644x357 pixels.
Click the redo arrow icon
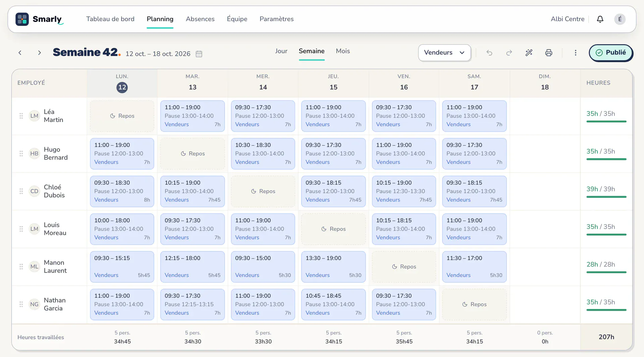coord(509,53)
